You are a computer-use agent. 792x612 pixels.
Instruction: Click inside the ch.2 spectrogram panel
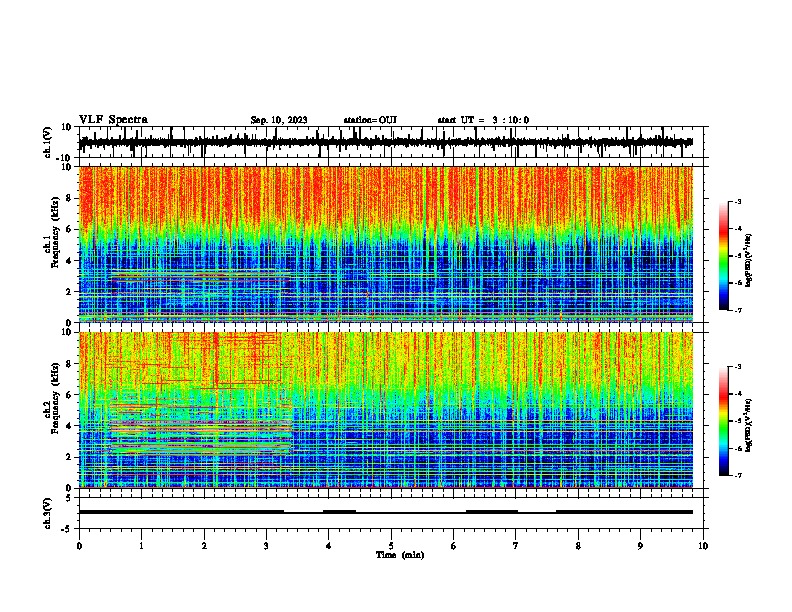click(386, 410)
